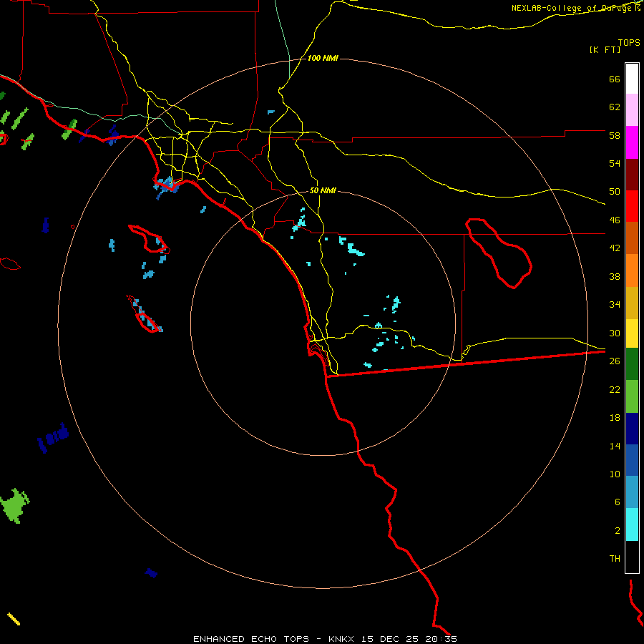Click the "50 NMI" range ring label

[323, 190]
